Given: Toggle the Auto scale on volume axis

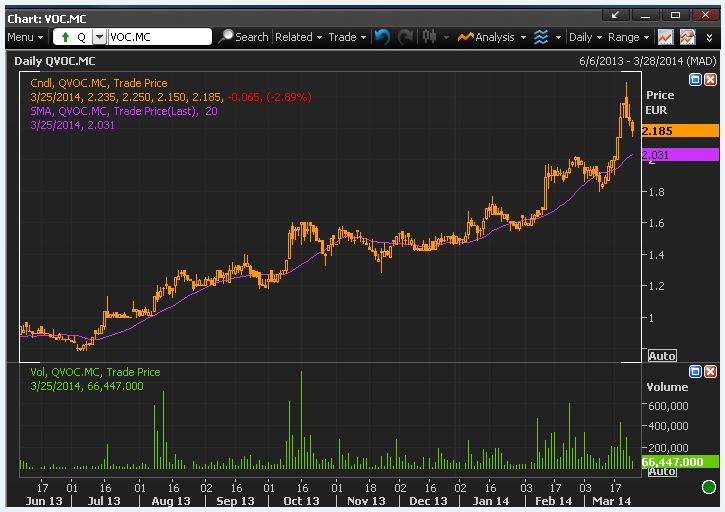Looking at the screenshot, I should 662,472.
